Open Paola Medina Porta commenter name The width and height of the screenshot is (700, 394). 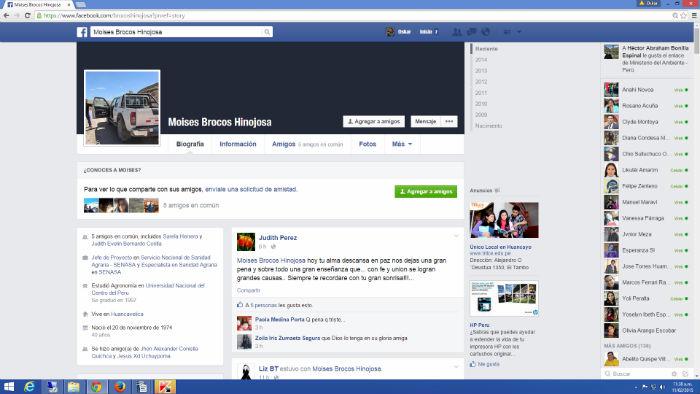point(279,319)
